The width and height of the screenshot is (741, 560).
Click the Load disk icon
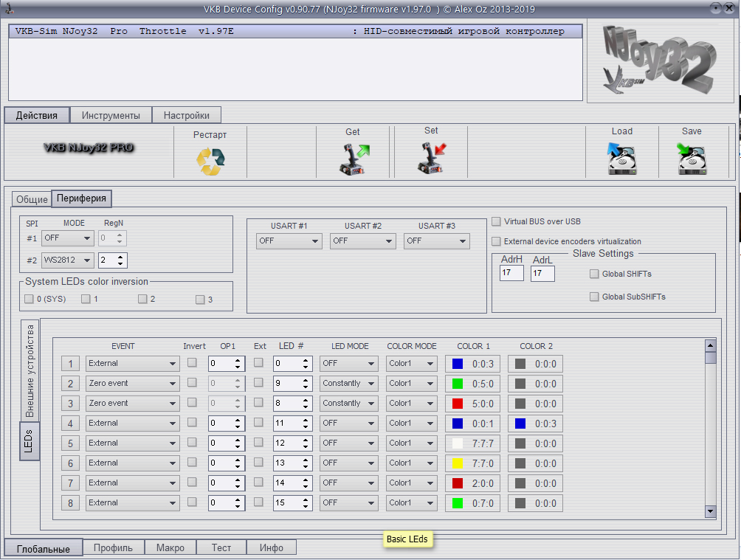pyautogui.click(x=621, y=159)
